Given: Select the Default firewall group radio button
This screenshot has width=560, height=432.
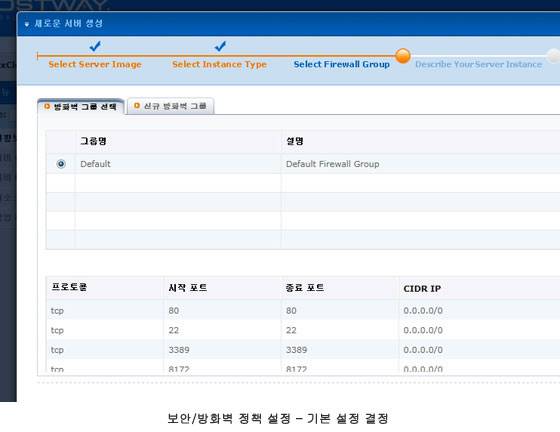Looking at the screenshot, I should (x=61, y=164).
